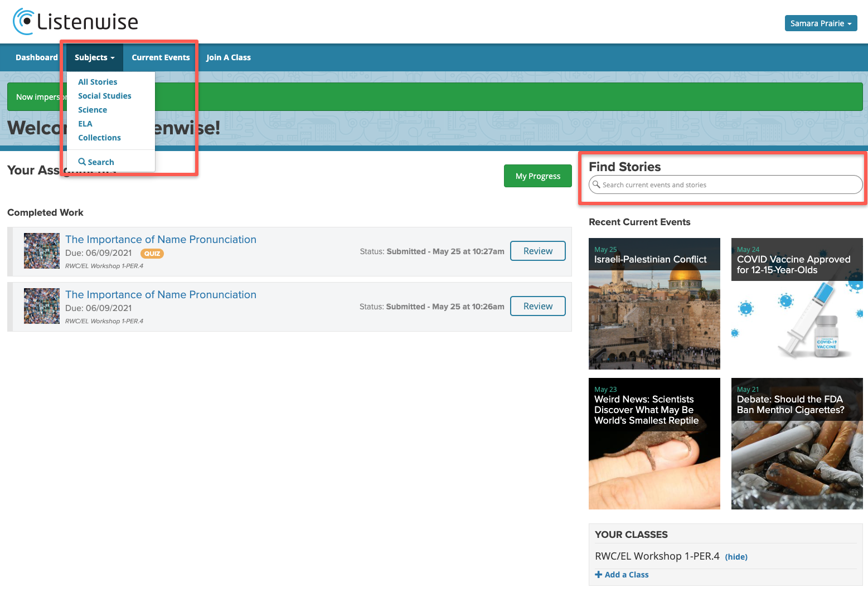868x602 pixels.
Task: Open the Israeli-Palestinian Conflict story card
Action: point(654,304)
